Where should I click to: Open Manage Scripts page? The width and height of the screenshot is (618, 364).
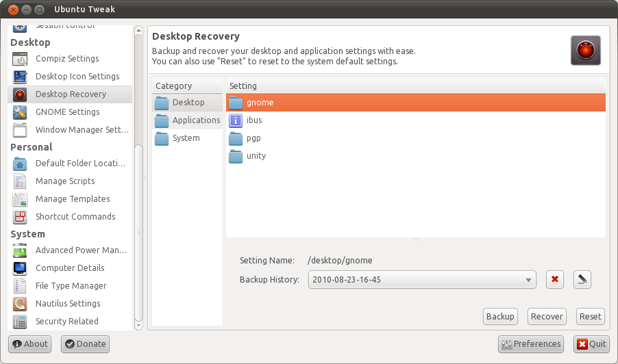coord(70,181)
